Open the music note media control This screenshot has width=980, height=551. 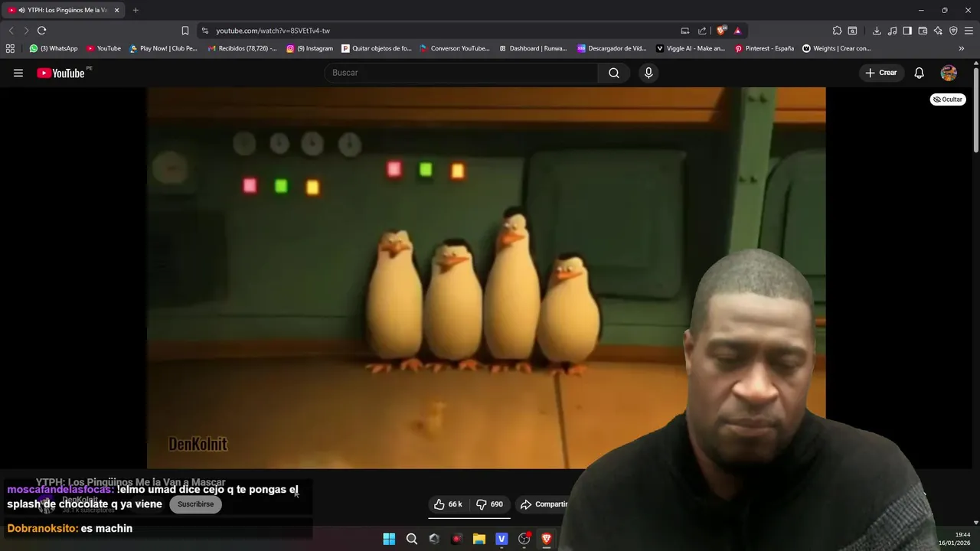click(892, 31)
